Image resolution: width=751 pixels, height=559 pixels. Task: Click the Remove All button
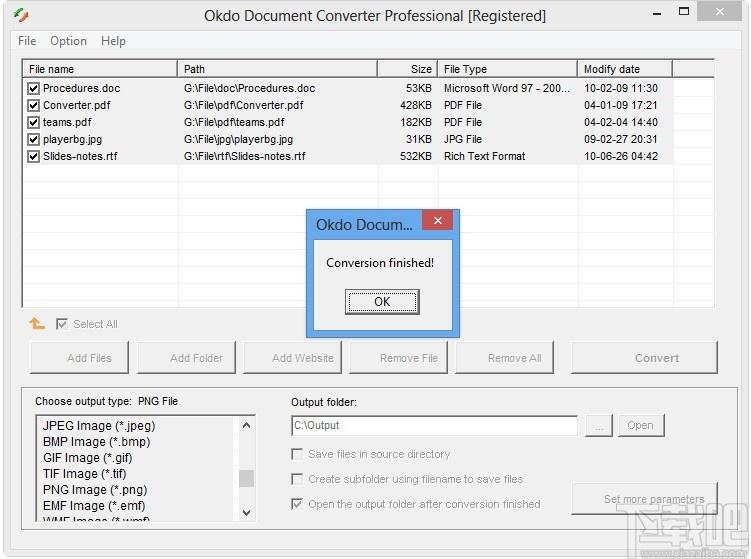coord(504,357)
